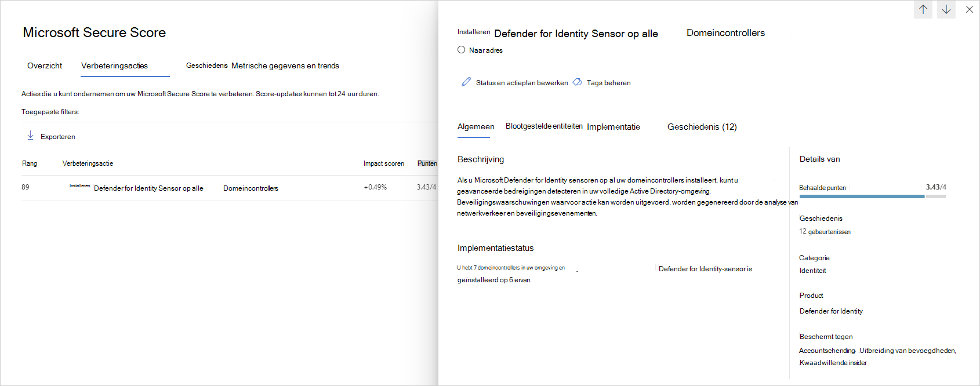
Task: Click the tag icon beside Tags beheren
Action: pos(578,82)
